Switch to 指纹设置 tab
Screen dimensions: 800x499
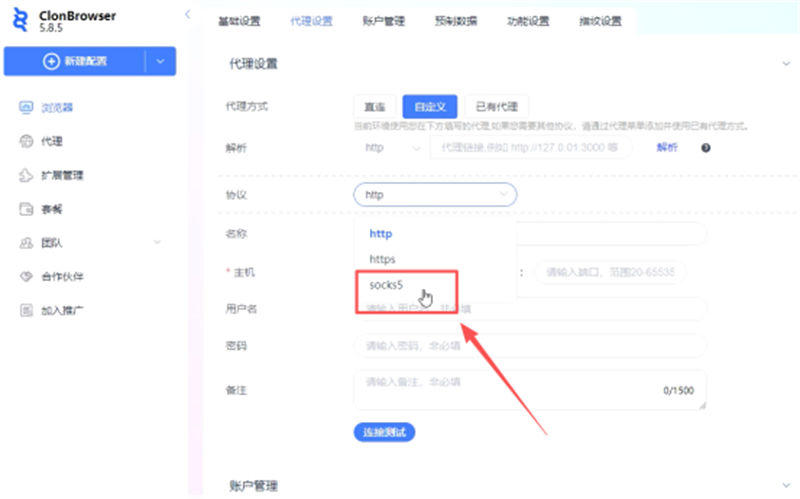click(601, 21)
